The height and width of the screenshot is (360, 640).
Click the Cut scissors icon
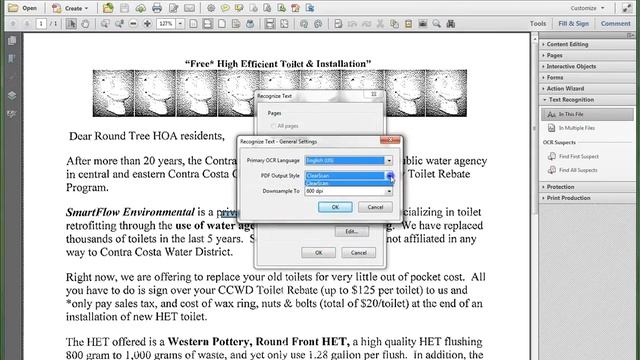pos(380,24)
